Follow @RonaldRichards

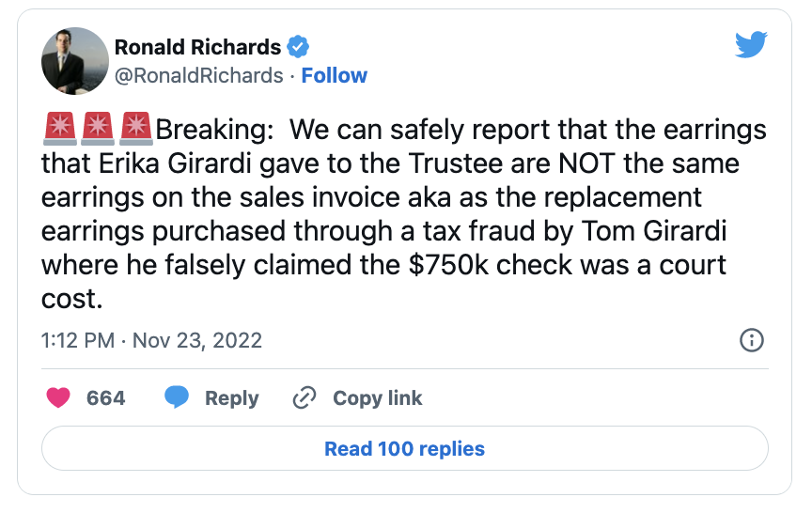[334, 75]
